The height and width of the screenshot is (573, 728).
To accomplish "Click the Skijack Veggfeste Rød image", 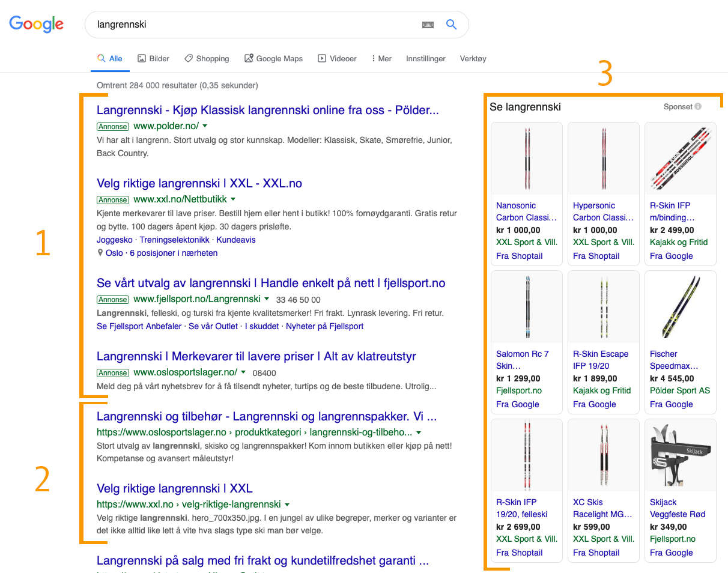I will [x=681, y=455].
